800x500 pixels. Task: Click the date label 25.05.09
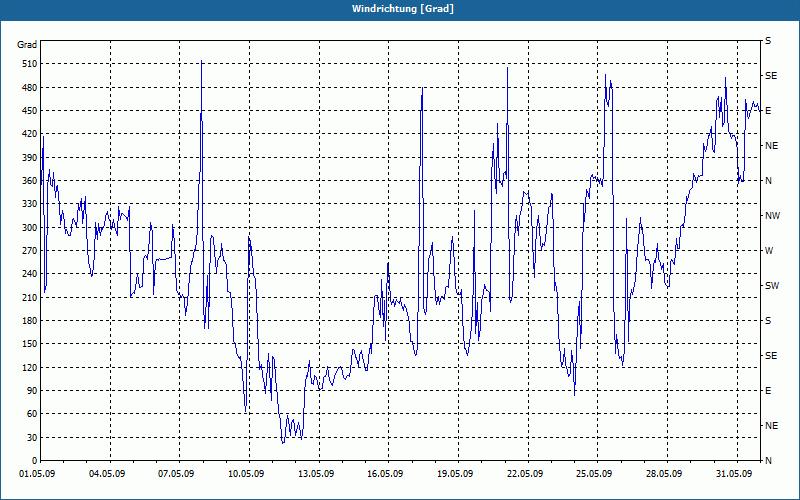[x=594, y=474]
